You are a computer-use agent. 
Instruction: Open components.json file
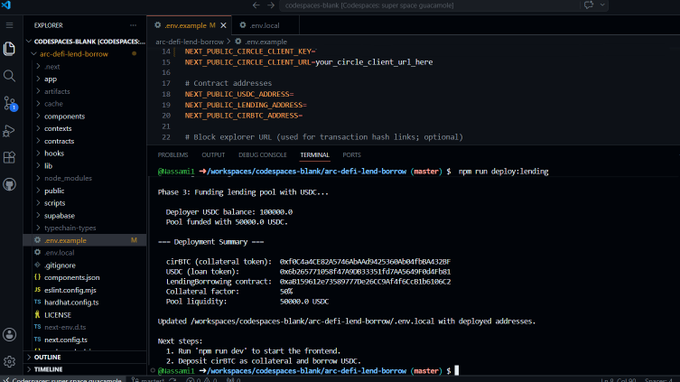click(85, 278)
